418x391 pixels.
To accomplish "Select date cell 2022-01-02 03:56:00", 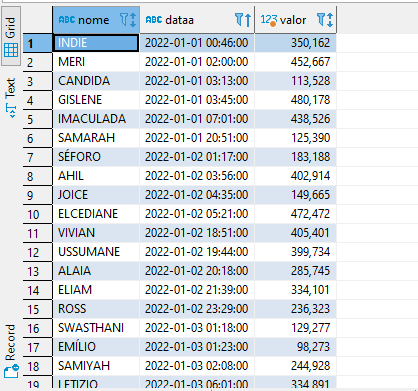I will point(197,176).
